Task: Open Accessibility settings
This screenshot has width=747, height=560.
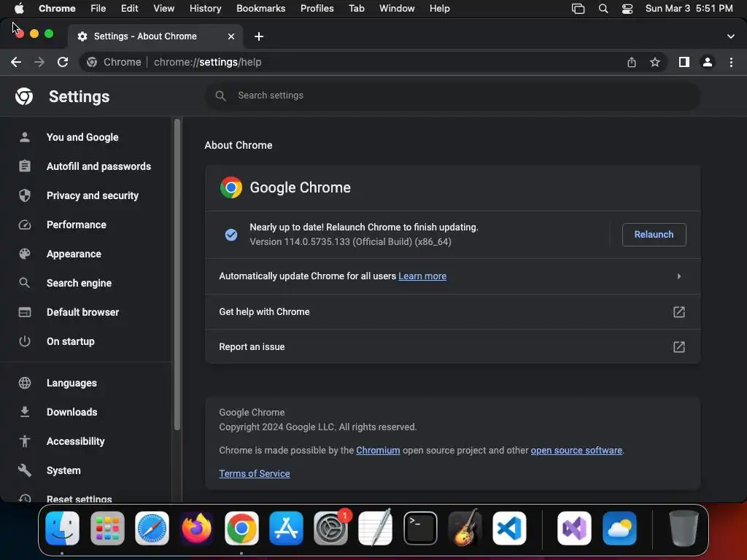Action: [75, 441]
